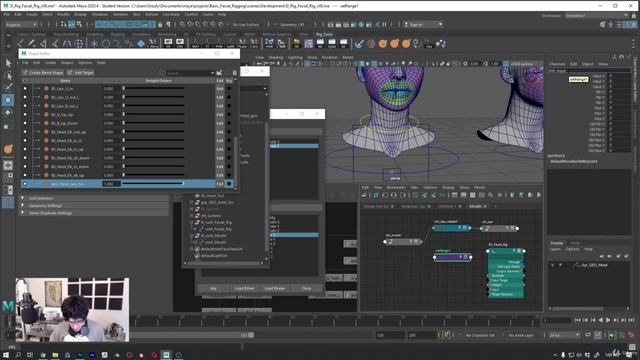640x360 pixels.
Task: Open Shape Editor search filter dropdown
Action: click(212, 73)
